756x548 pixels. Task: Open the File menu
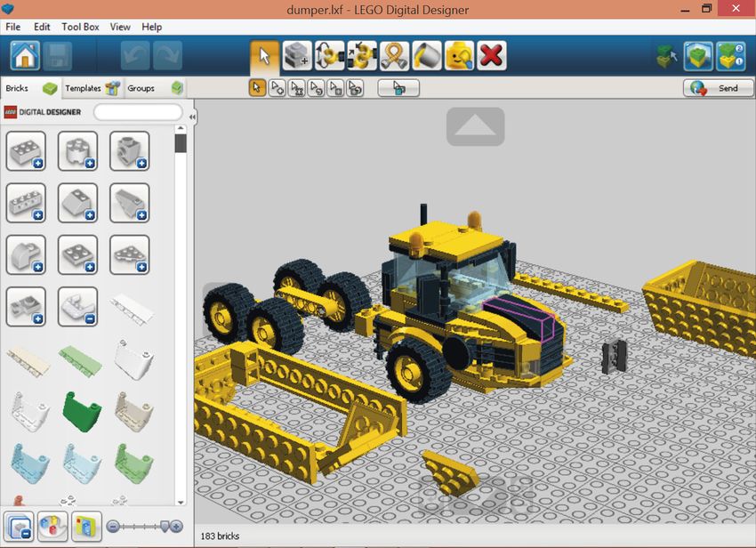click(13, 27)
